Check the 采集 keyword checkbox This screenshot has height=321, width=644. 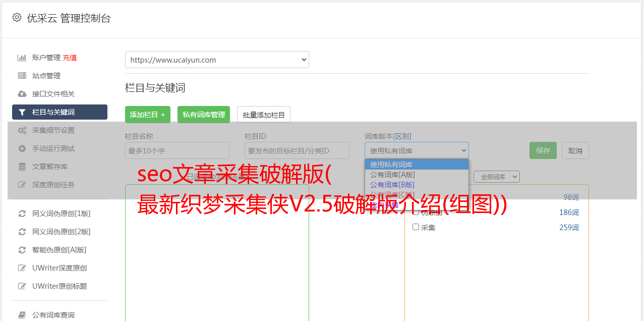pyautogui.click(x=416, y=227)
